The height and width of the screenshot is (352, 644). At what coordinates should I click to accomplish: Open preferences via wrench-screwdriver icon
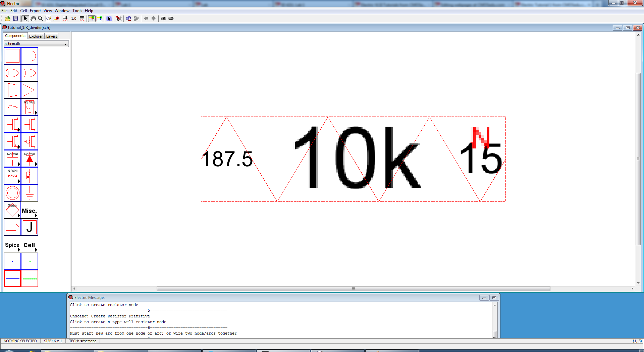point(119,18)
